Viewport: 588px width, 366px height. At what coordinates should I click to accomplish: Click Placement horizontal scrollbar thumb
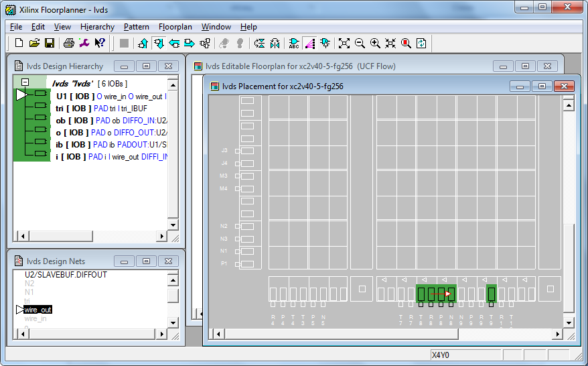pyautogui.click(x=342, y=334)
